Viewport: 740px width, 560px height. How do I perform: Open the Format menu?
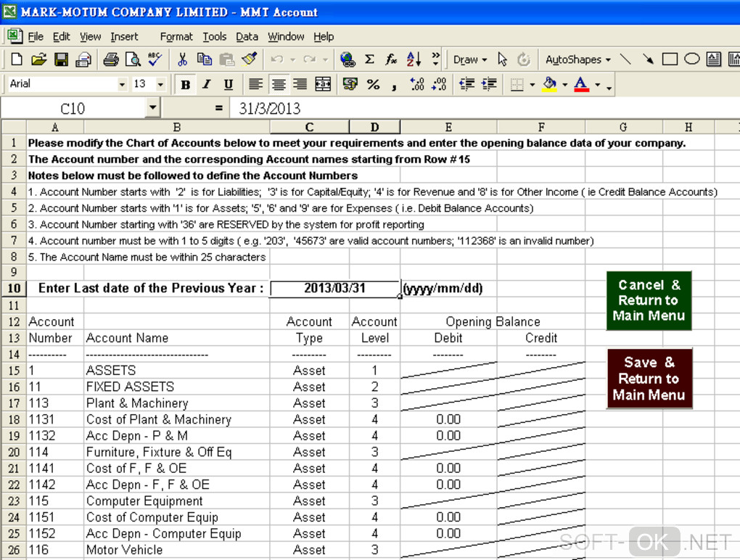pyautogui.click(x=176, y=36)
